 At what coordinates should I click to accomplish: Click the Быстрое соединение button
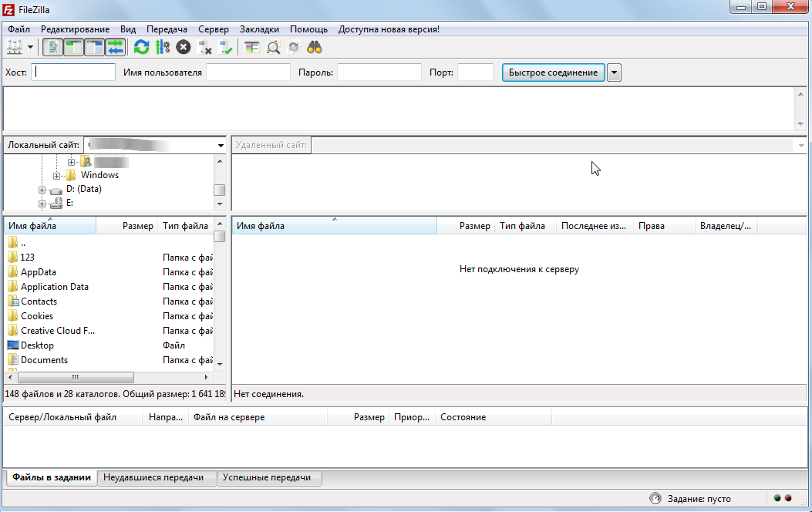coord(553,72)
